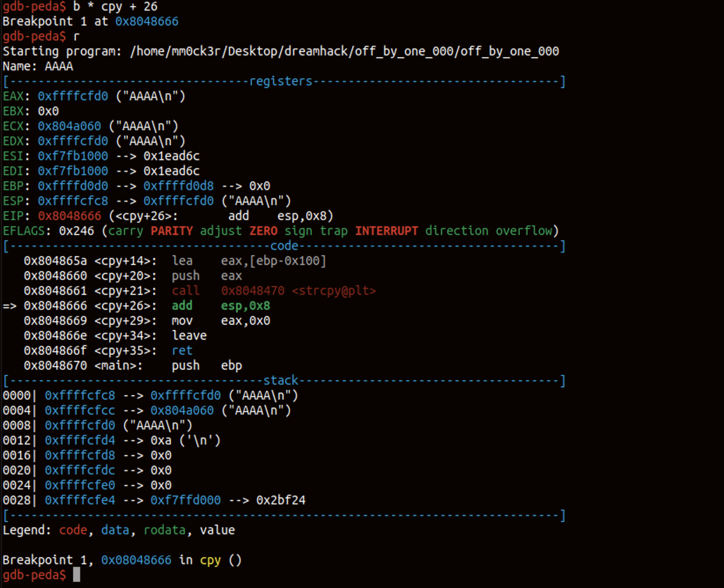Click the EDX register label
Viewport: 724px width, 588px height.
click(x=13, y=141)
